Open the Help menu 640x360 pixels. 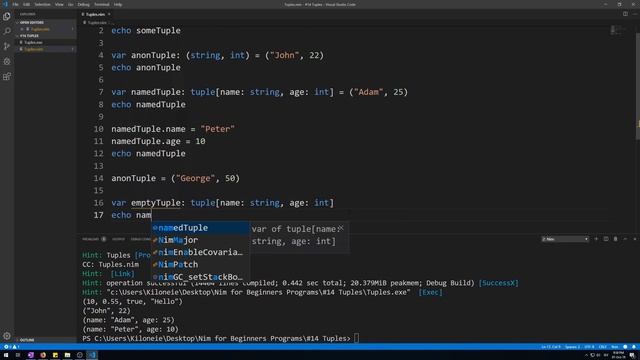pos(118,4)
